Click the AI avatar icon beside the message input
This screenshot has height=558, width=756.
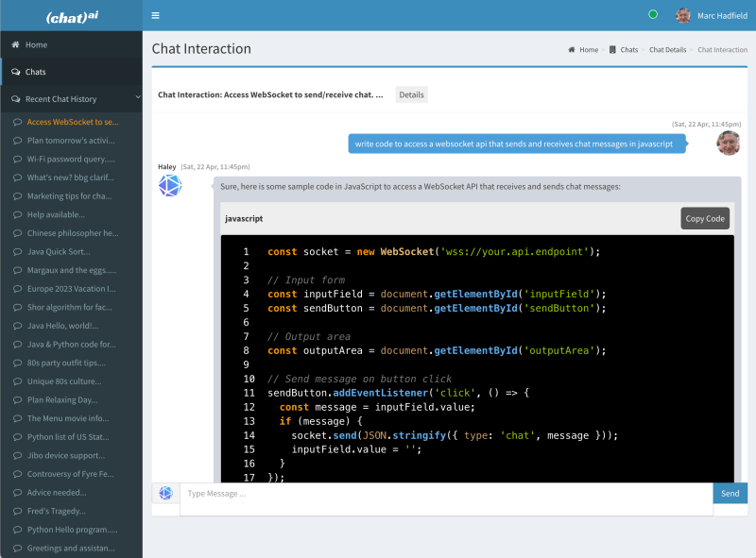click(165, 494)
